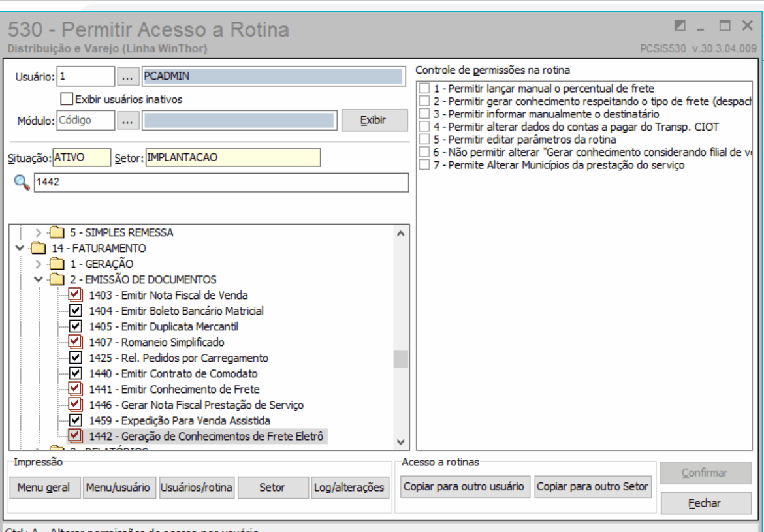The image size is (764, 532).
Task: Toggle checkbox for 1446 Gerar Nota Fiscal Serviço
Action: [x=75, y=404]
